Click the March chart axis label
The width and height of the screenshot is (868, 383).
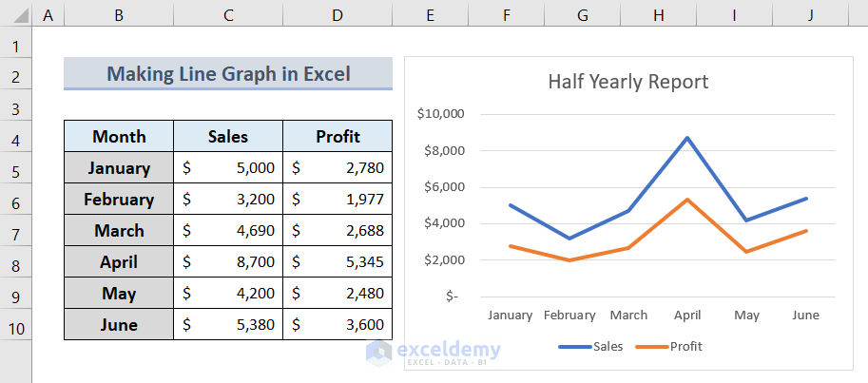pos(628,316)
